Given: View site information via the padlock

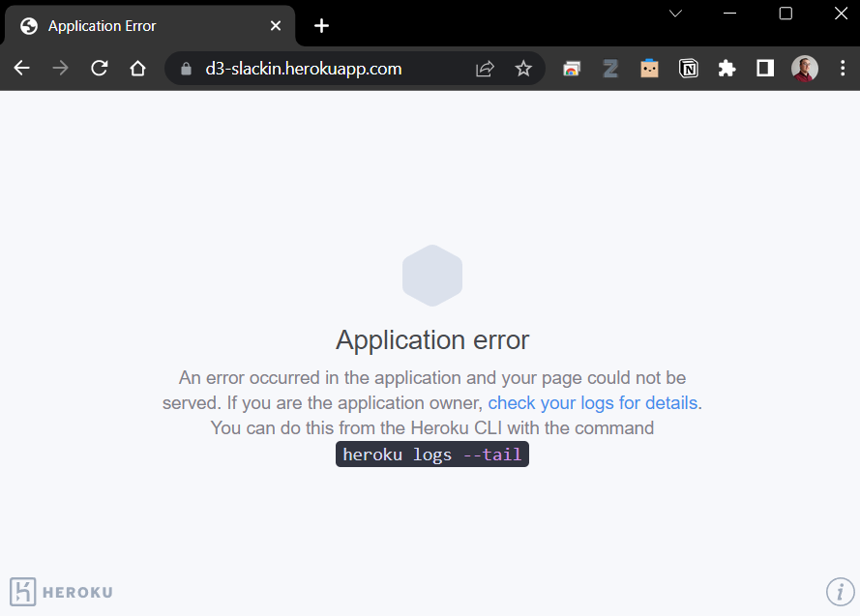Looking at the screenshot, I should point(185,68).
